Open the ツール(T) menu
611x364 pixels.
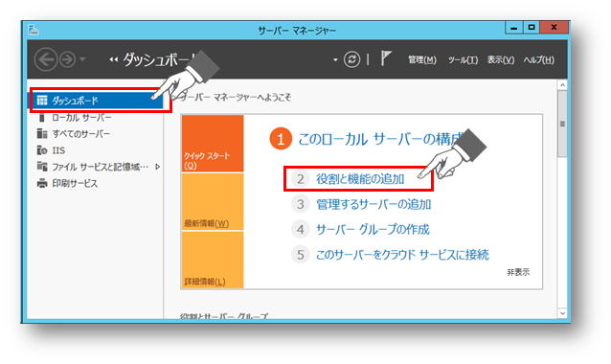click(x=463, y=60)
